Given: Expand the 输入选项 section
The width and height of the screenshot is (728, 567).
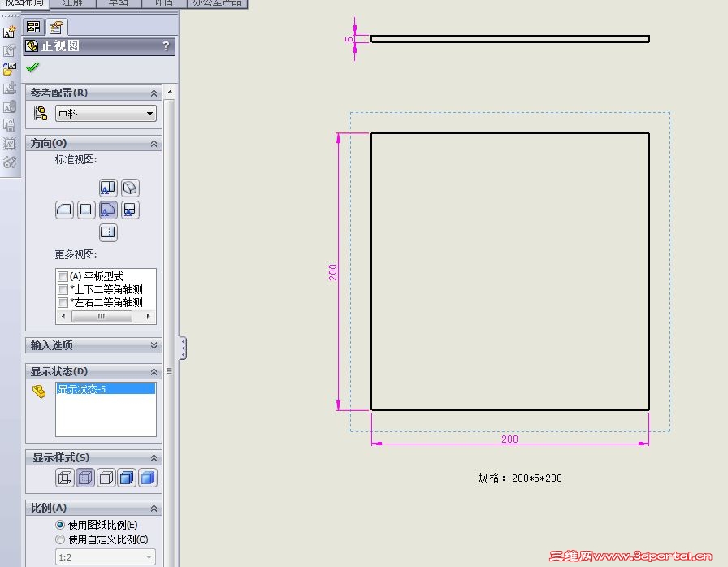Looking at the screenshot, I should coord(154,346).
